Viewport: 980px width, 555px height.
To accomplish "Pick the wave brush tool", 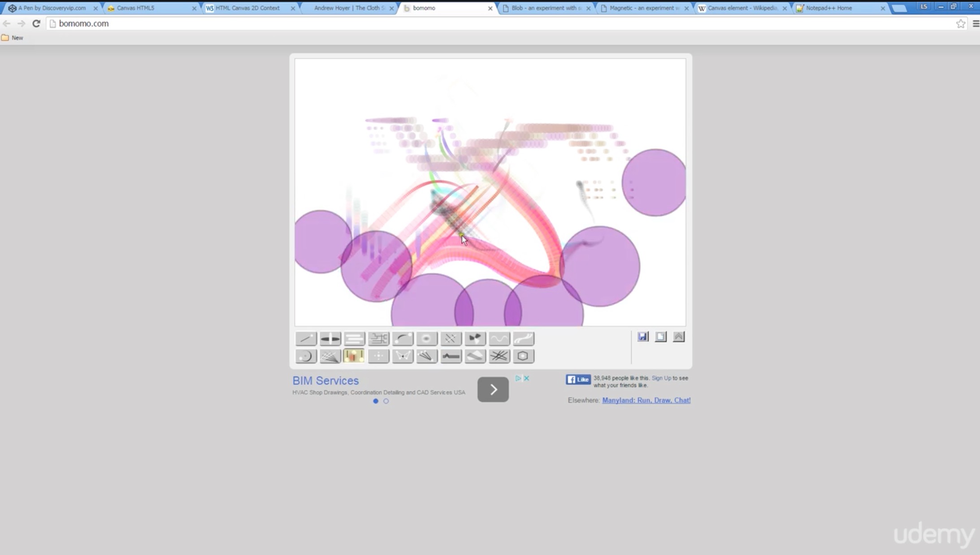I will (x=499, y=338).
